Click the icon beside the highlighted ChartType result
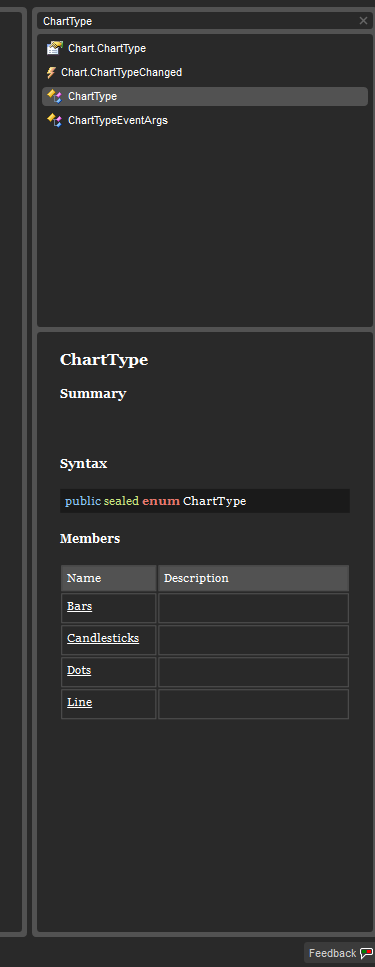Viewport: 375px width, 967px height. [x=55, y=96]
